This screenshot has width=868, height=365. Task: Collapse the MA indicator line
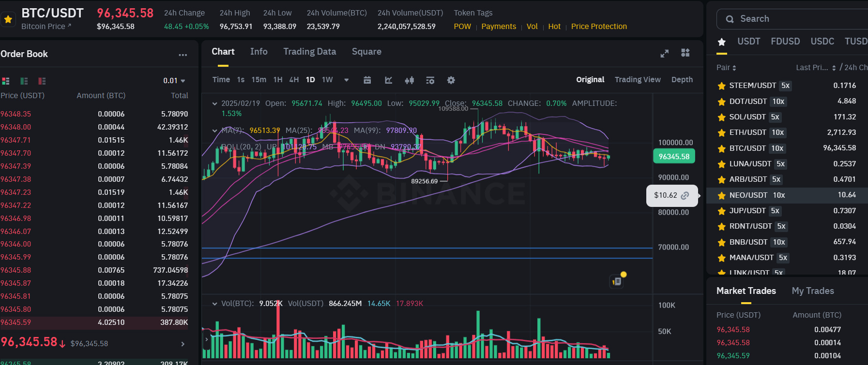(215, 131)
